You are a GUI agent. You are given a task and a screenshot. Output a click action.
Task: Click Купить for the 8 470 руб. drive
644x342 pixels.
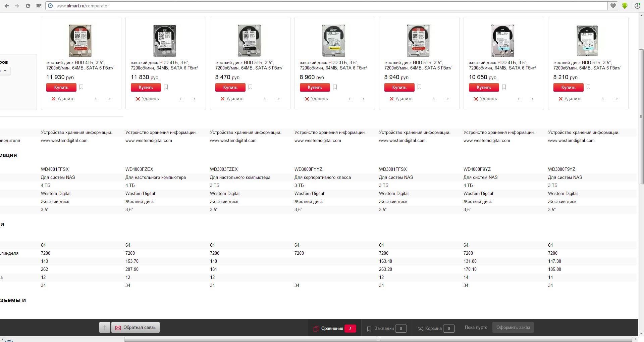pyautogui.click(x=230, y=87)
